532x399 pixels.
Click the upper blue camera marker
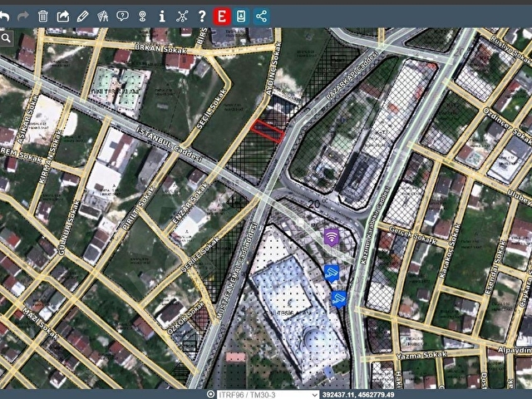[331, 274]
